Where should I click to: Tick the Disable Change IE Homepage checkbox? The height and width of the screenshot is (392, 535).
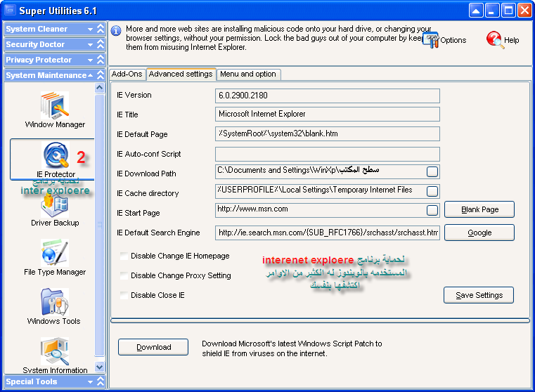pos(124,256)
